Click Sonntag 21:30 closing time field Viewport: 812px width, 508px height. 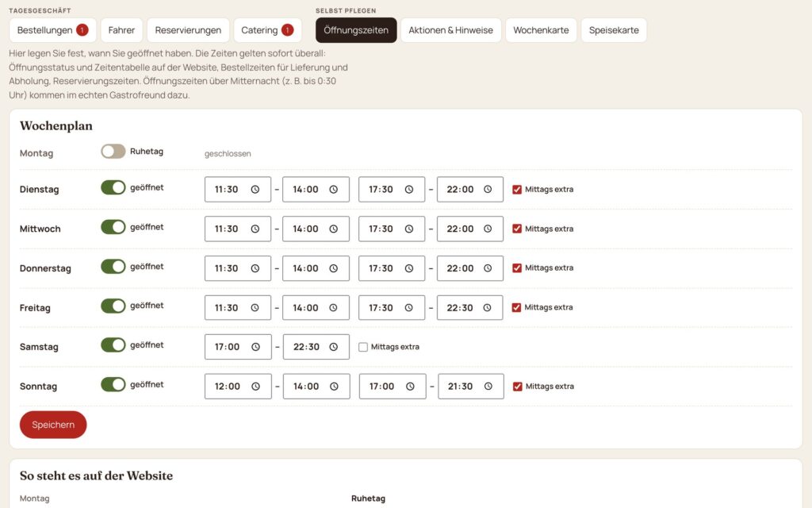tap(471, 387)
